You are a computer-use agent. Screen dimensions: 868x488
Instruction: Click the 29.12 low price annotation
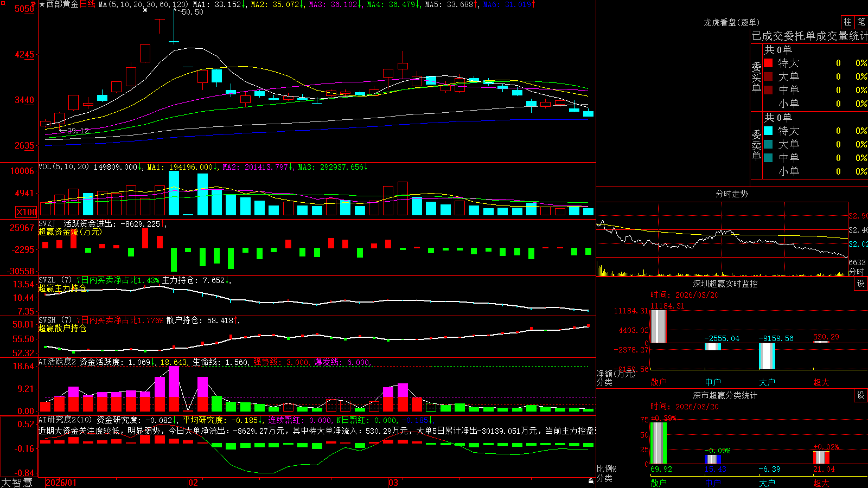[78, 131]
